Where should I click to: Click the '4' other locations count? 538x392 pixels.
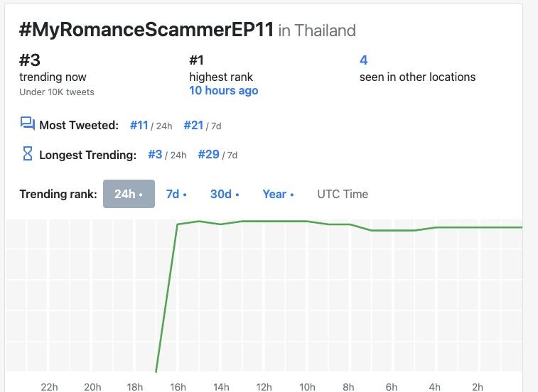tap(363, 60)
